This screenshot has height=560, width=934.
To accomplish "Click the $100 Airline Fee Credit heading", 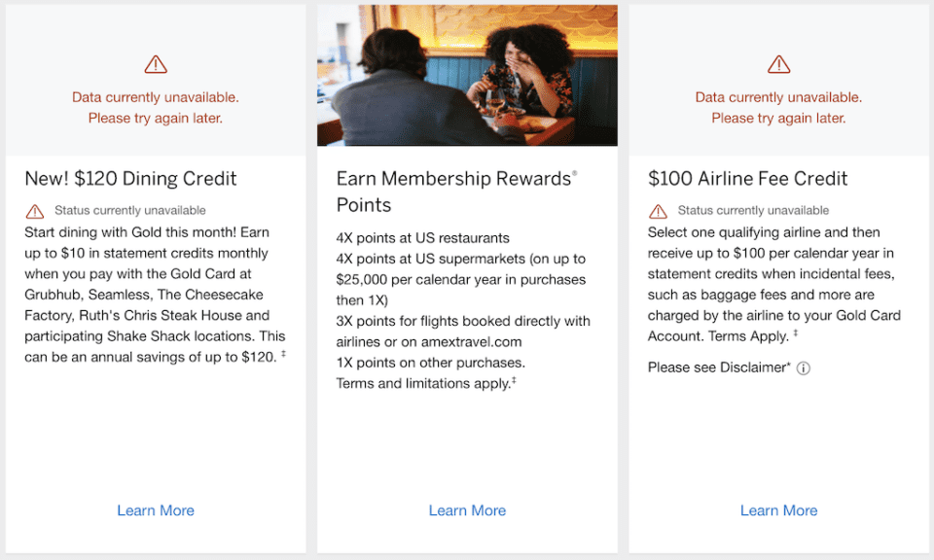I will 747,178.
